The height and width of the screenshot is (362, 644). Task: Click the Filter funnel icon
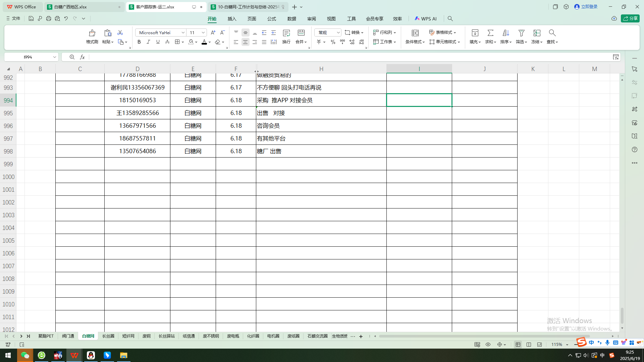[521, 33]
